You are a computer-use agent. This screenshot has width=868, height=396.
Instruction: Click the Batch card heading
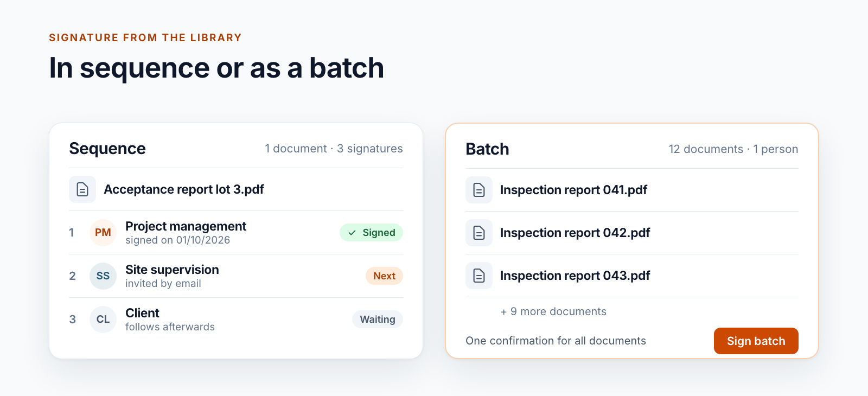click(487, 149)
